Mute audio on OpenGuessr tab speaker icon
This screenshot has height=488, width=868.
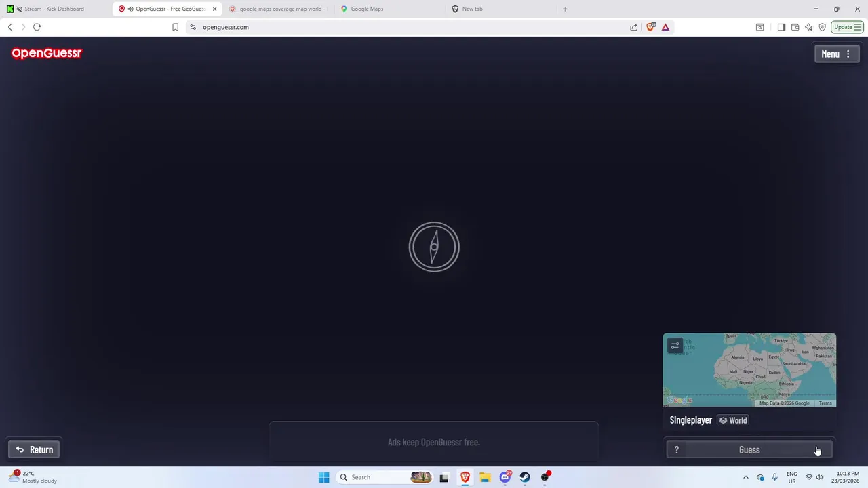pyautogui.click(x=130, y=9)
